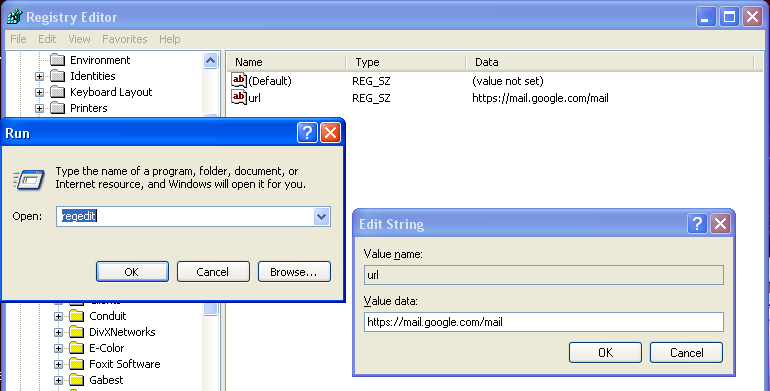This screenshot has width=770, height=391.
Task: Click the (Default) string value icon
Action: point(239,80)
